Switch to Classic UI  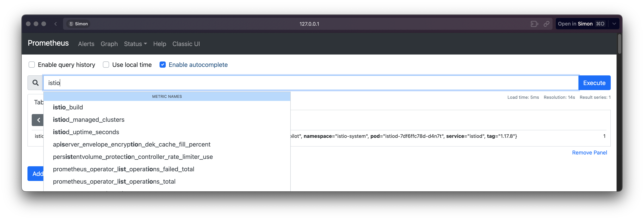click(186, 44)
